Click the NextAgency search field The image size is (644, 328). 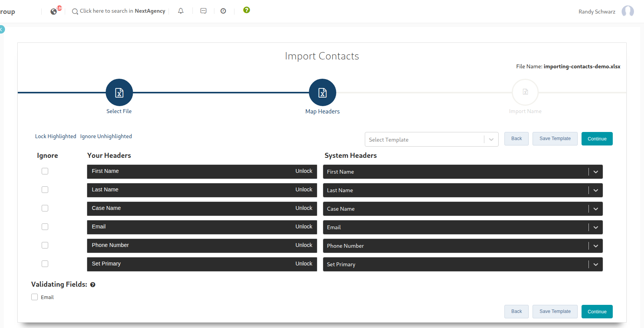123,11
